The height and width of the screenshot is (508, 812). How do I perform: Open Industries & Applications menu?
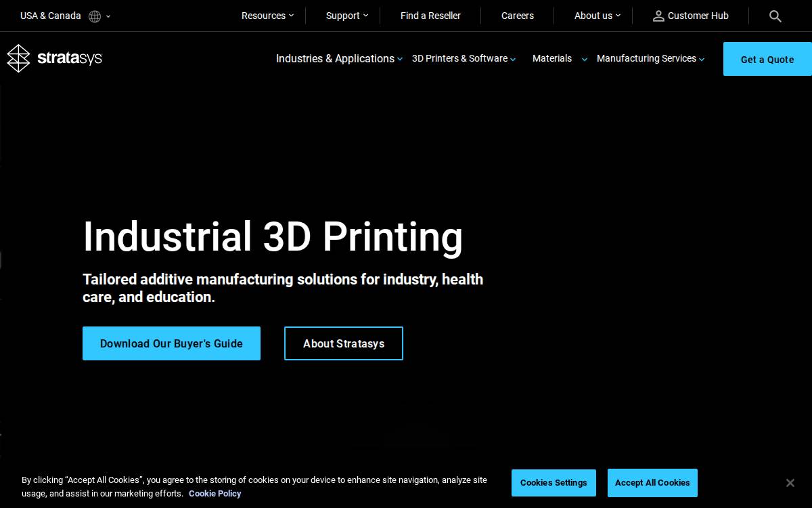[335, 58]
